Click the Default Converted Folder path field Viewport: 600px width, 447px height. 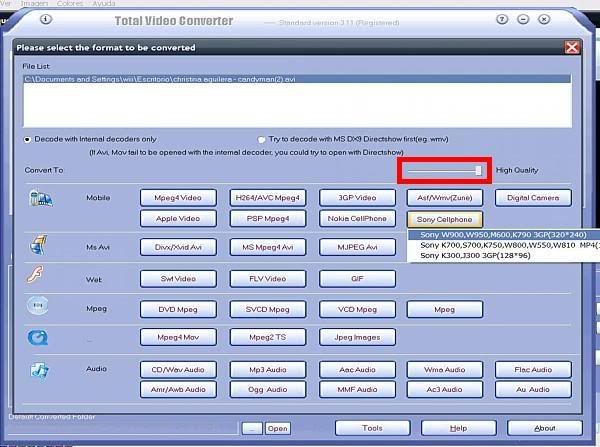pyautogui.click(x=122, y=428)
